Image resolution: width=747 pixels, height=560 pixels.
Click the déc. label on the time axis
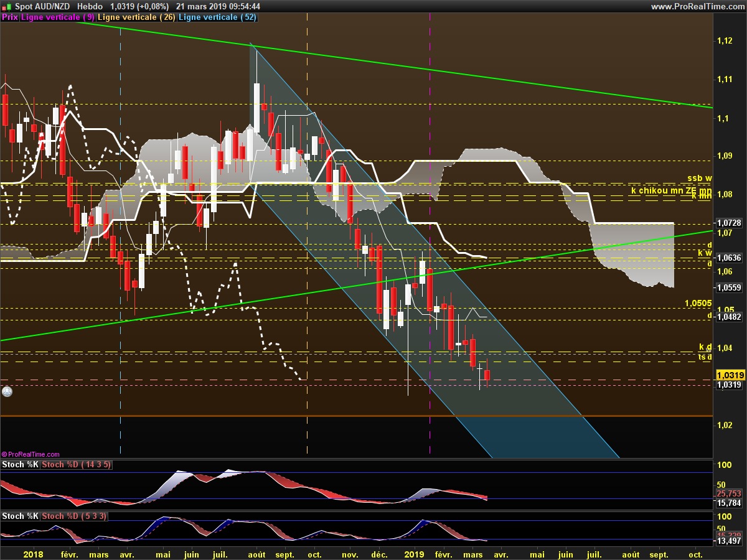tap(379, 554)
